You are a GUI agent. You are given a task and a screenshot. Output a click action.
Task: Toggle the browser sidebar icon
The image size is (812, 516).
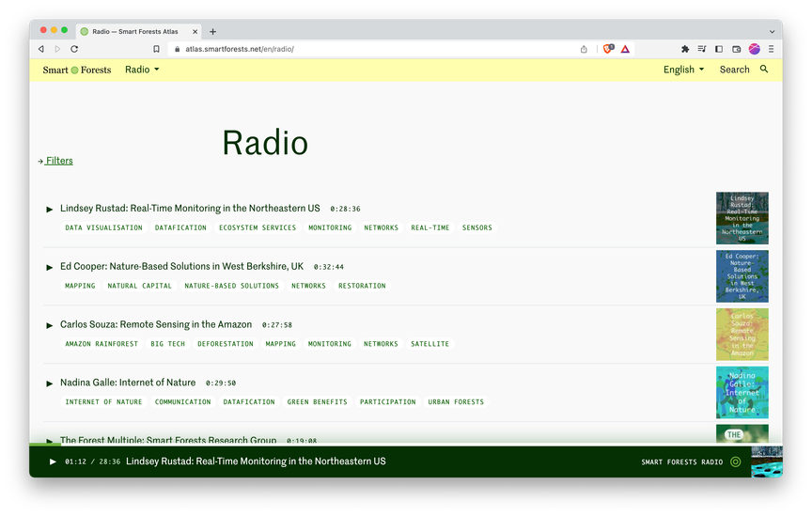(x=719, y=49)
